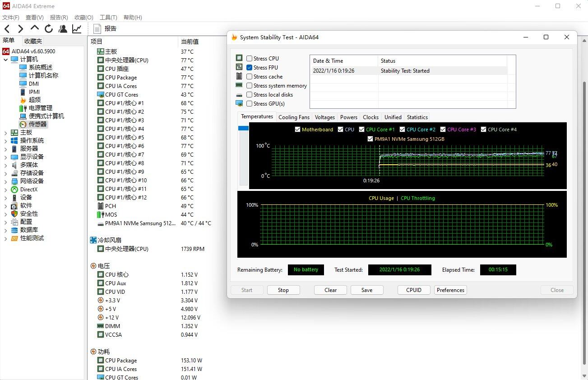Image resolution: width=588 pixels, height=380 pixels.
Task: Toggle the PM9A1 NVMe Samsung 512GB checkbox
Action: (370, 139)
